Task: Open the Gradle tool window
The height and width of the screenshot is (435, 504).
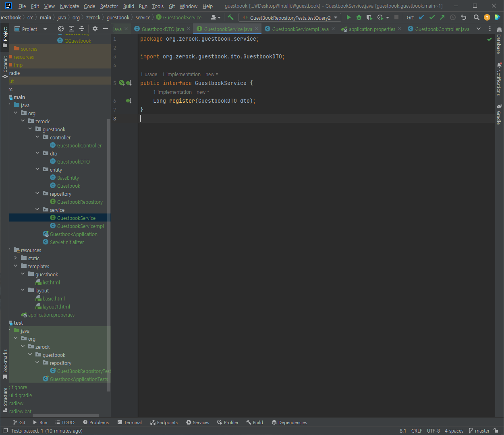Action: tap(499, 114)
